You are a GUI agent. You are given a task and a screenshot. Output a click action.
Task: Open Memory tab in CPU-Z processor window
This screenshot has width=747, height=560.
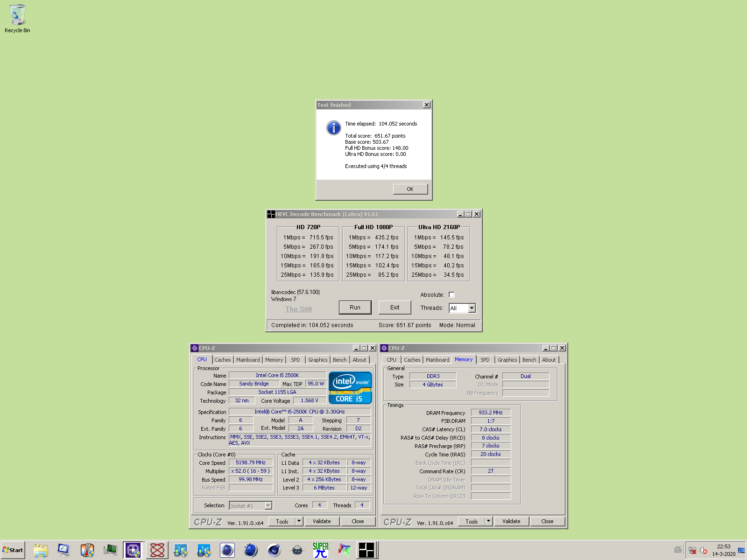[274, 360]
